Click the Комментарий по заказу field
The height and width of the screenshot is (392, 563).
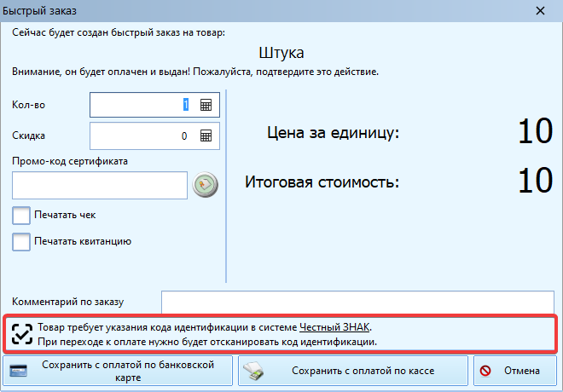point(357,302)
